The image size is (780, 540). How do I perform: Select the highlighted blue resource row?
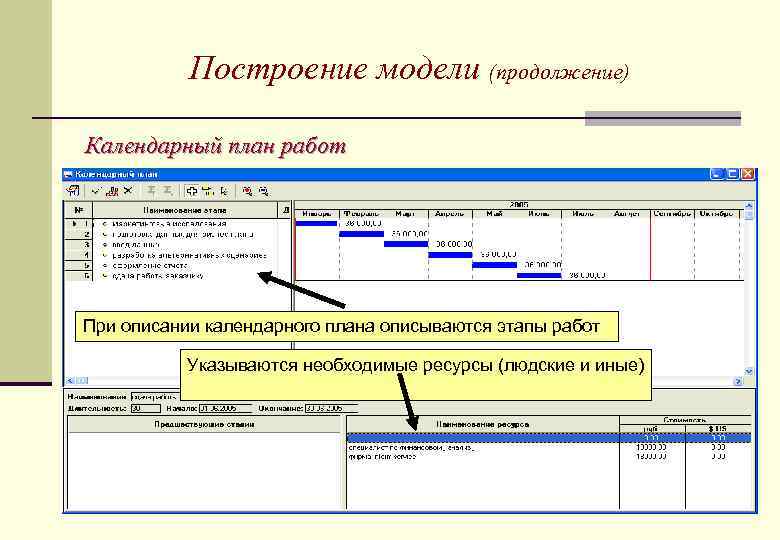[549, 438]
